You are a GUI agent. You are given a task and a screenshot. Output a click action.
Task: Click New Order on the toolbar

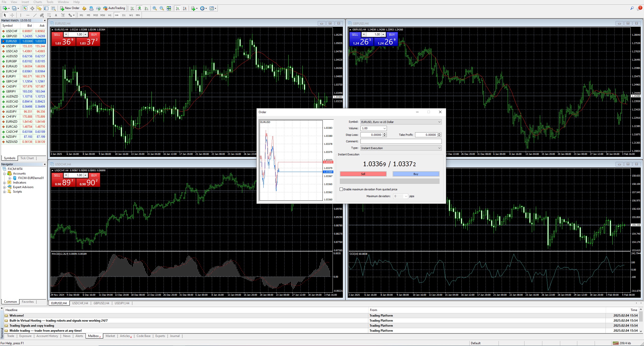click(x=70, y=8)
